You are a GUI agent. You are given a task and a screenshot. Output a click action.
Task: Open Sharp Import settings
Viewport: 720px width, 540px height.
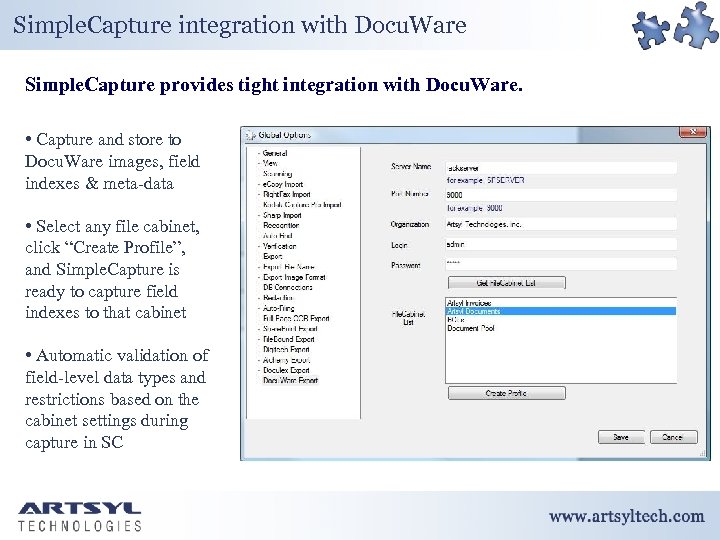(282, 215)
